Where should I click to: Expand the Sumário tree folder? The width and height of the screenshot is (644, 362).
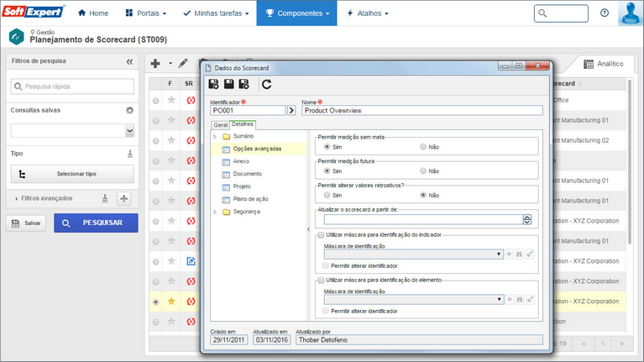click(x=215, y=136)
